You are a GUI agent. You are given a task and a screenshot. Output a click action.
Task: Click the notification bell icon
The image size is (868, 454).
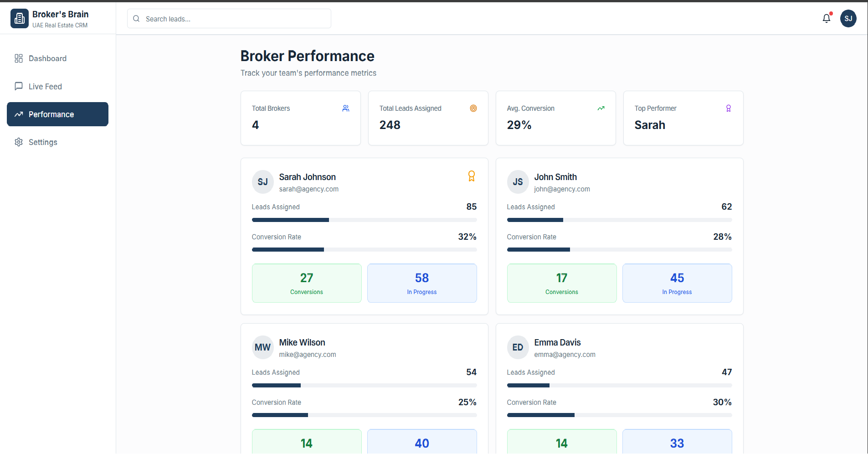pos(826,19)
